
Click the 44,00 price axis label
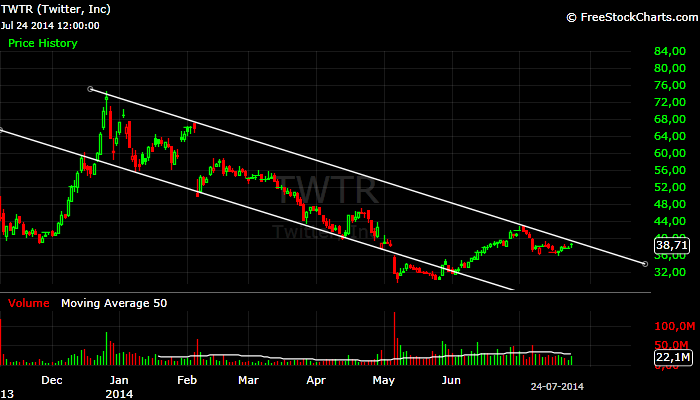[670, 221]
